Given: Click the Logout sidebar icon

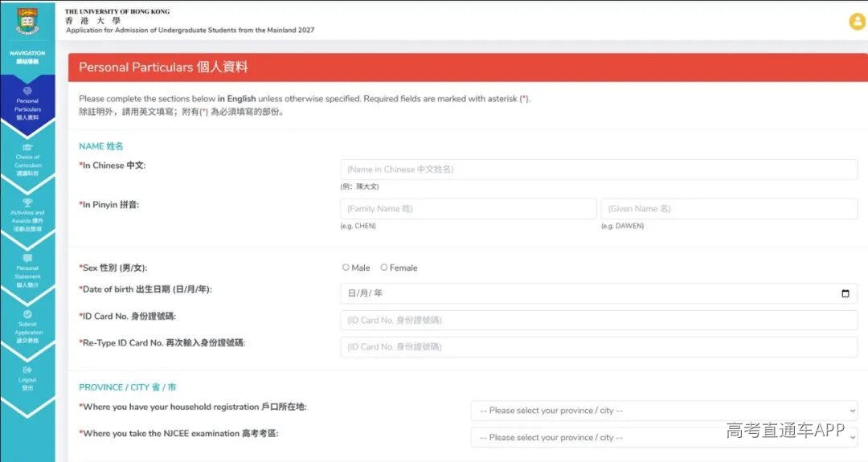Looking at the screenshot, I should pos(27,370).
